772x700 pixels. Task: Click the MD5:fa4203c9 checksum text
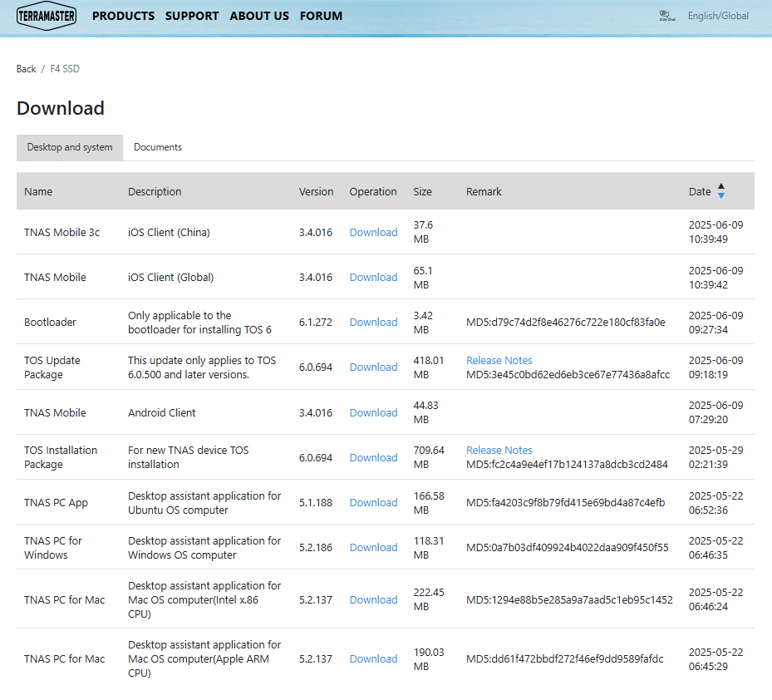pyautogui.click(x=566, y=503)
